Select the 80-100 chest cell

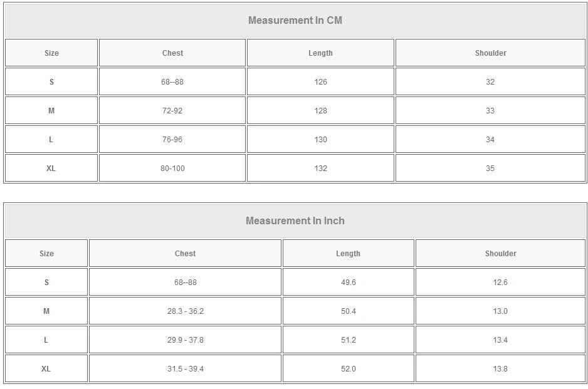pyautogui.click(x=172, y=169)
